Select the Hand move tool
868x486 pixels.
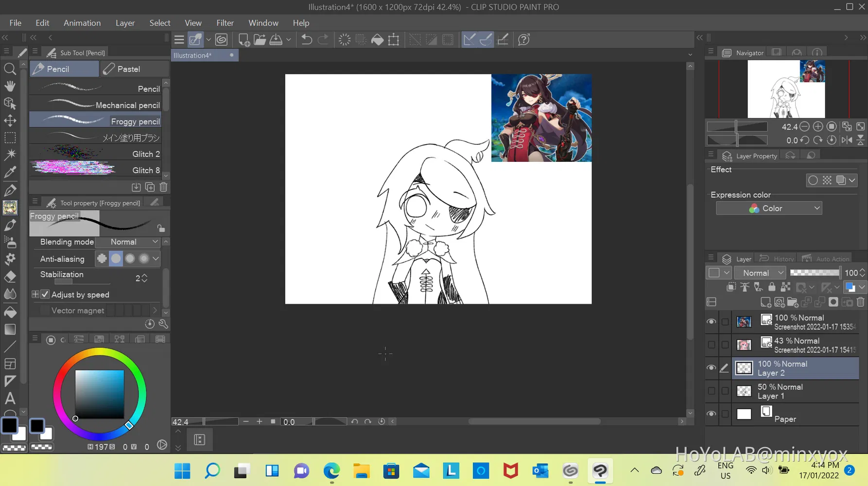10,86
